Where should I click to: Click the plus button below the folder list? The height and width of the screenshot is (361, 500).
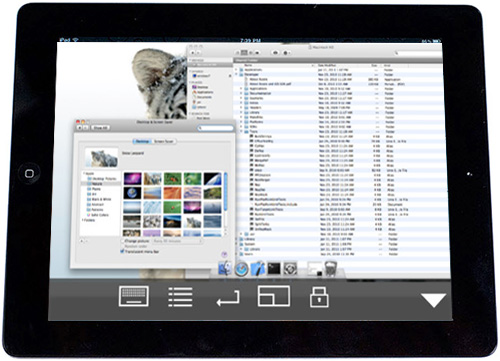[x=82, y=240]
